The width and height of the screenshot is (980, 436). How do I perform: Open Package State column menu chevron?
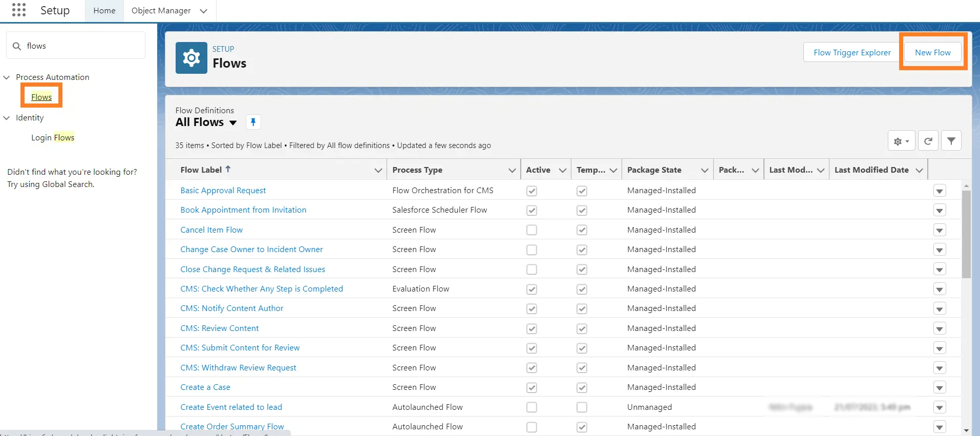point(705,170)
